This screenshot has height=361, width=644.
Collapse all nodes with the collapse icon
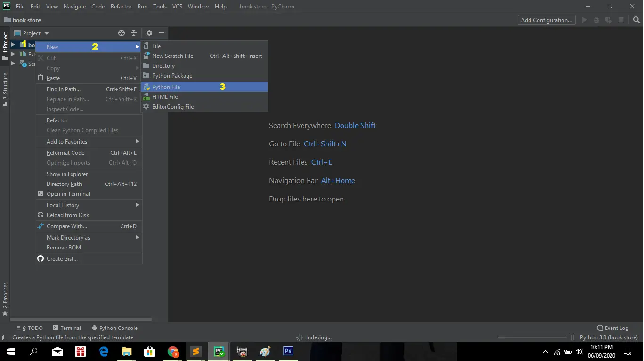(x=133, y=33)
